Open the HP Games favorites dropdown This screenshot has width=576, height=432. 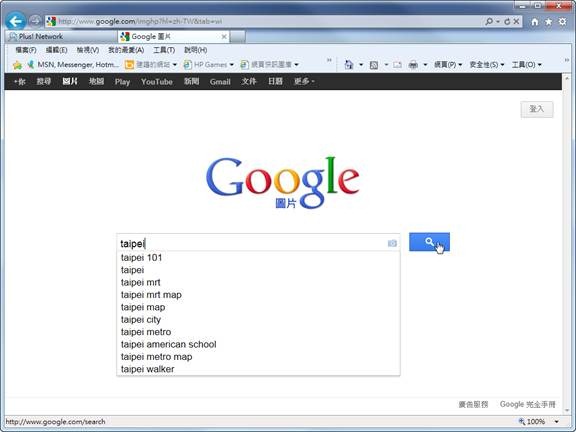pos(209,65)
